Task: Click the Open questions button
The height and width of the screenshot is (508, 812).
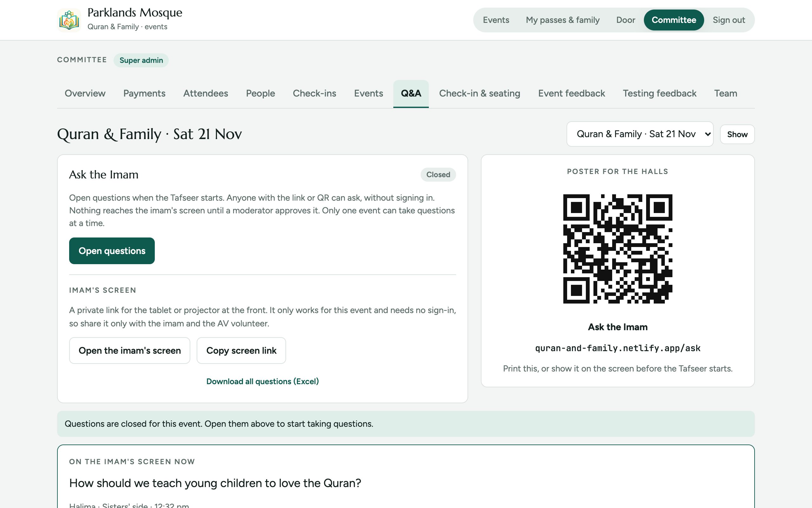Action: [x=112, y=251]
